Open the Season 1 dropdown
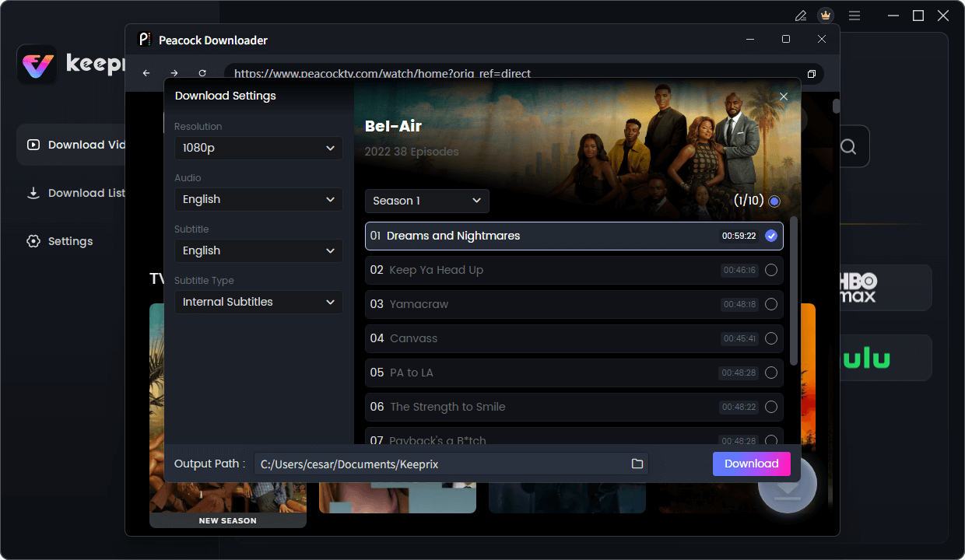Image resolution: width=965 pixels, height=560 pixels. 426,201
